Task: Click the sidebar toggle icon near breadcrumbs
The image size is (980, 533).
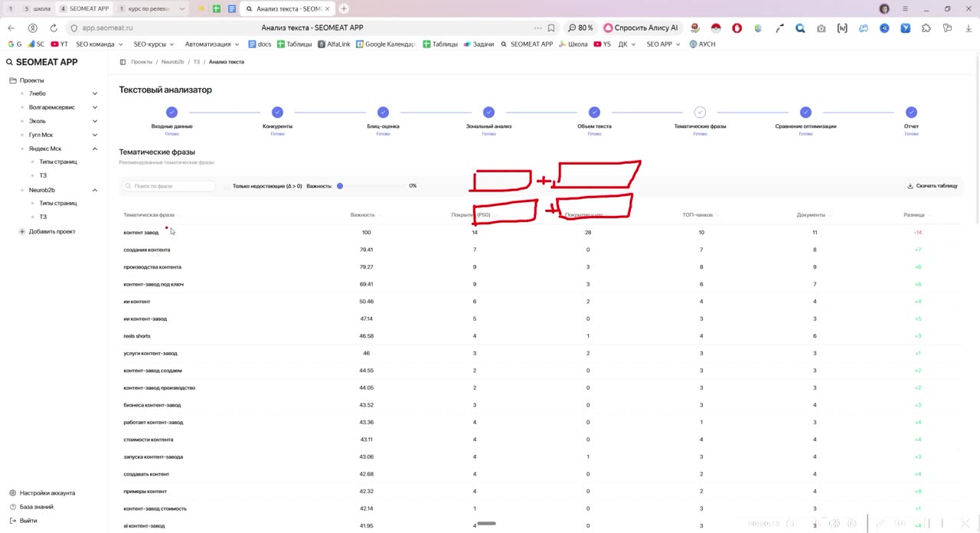Action: [x=122, y=62]
